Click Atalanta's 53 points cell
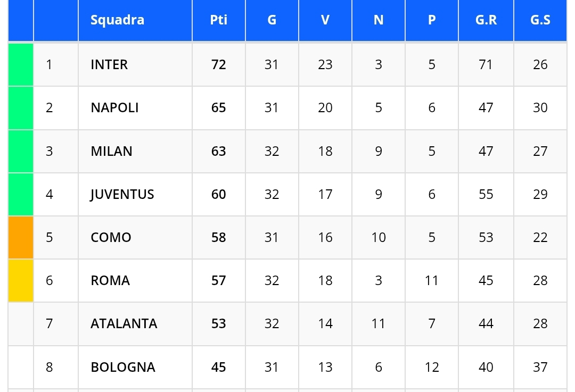The height and width of the screenshot is (392, 575). point(218,324)
